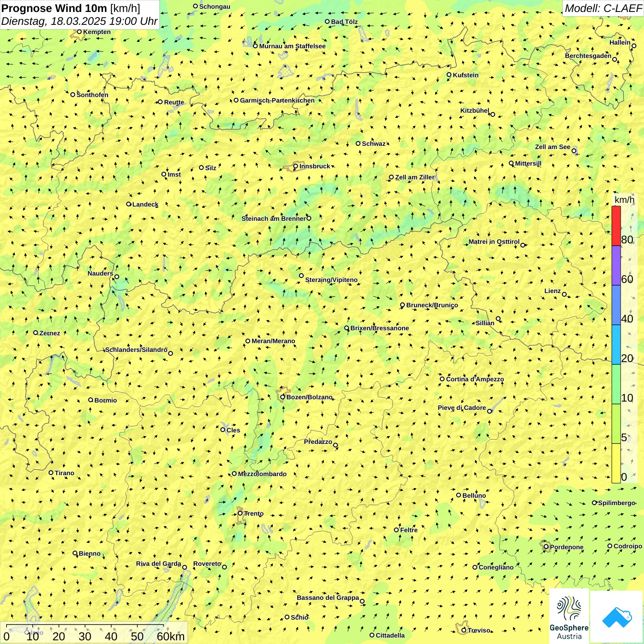This screenshot has height=644, width=644.
Task: Click the Tirano location marker
Action: pos(51,472)
